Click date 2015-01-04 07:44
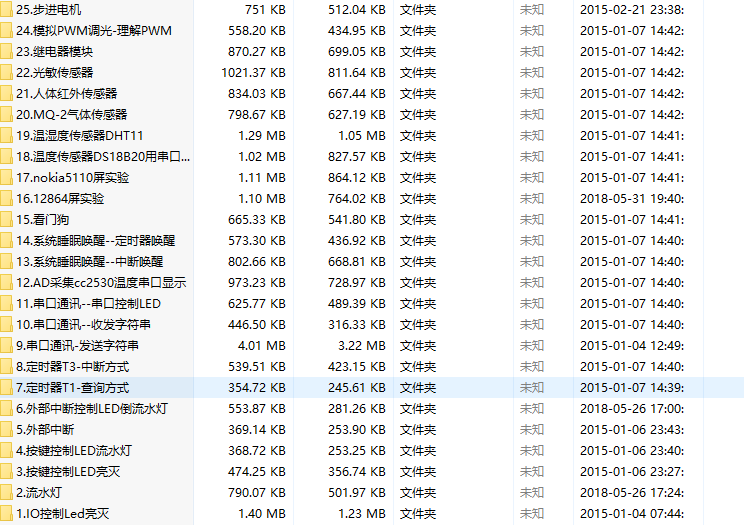This screenshot has width=744, height=525. pos(632,513)
